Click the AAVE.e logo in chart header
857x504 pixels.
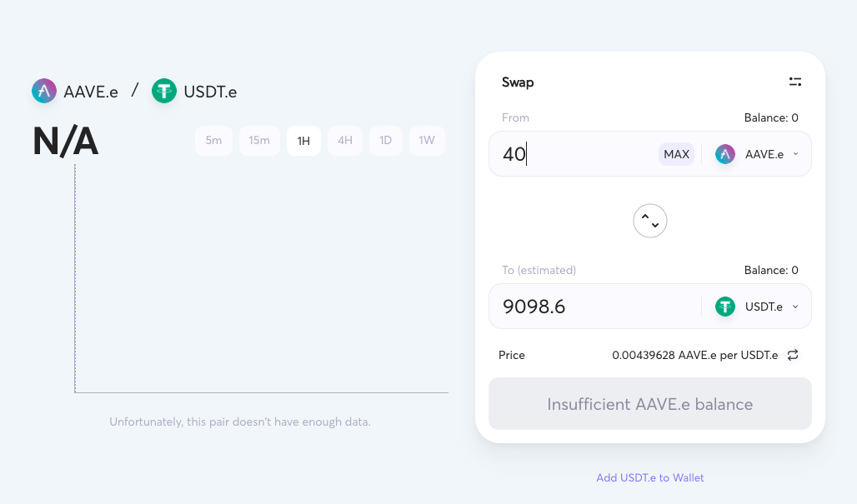pos(44,91)
